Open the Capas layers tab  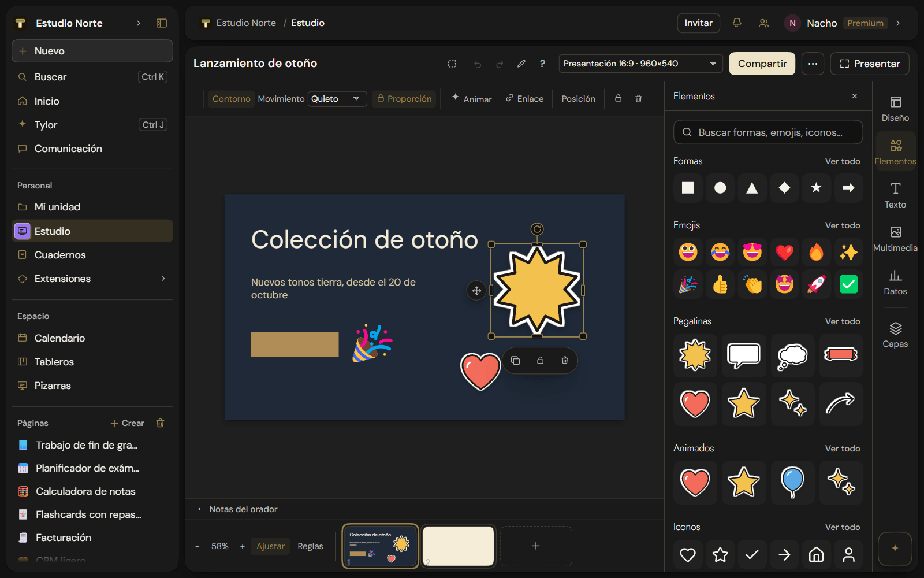895,335
